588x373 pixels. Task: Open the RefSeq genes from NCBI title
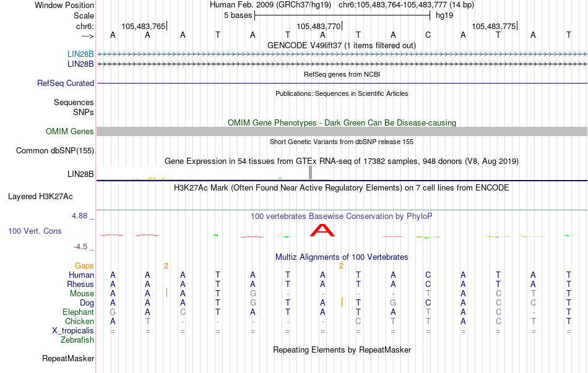point(342,75)
